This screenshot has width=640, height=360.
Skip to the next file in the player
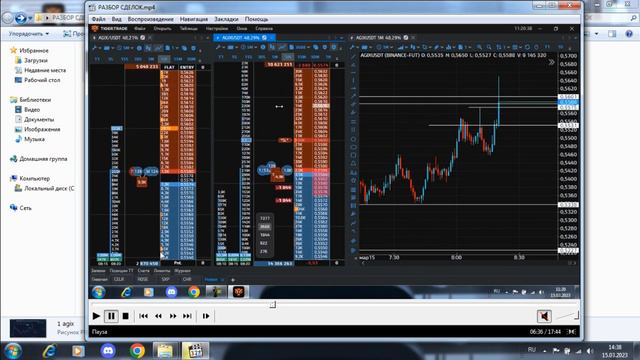click(187, 316)
